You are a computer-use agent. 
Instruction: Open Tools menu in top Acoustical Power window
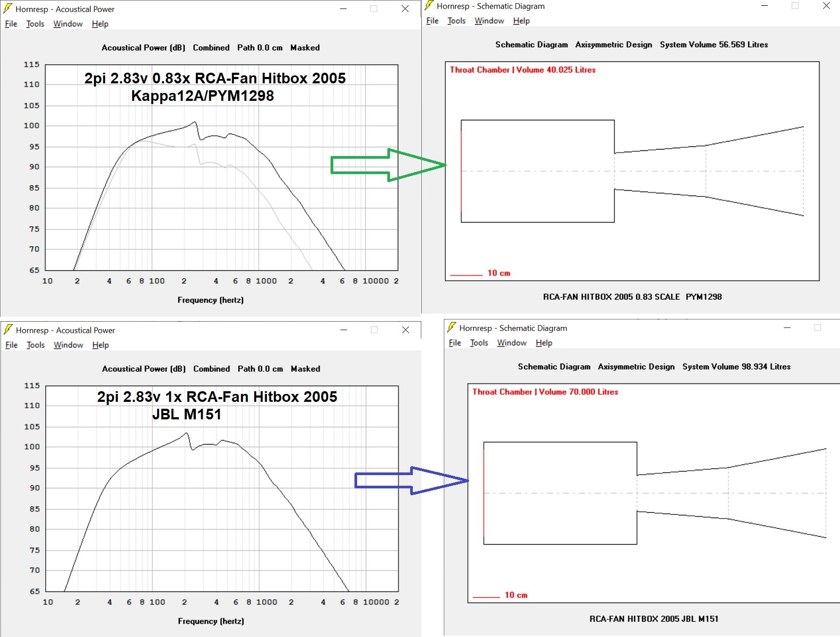pos(35,24)
